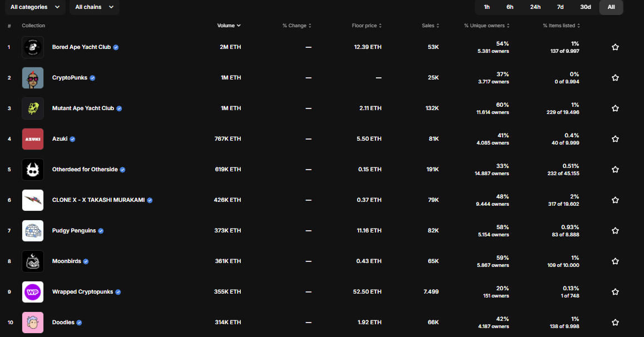Favorite Pudgy Penguins using the star
Screen dimensions: 644x337
[615, 231]
